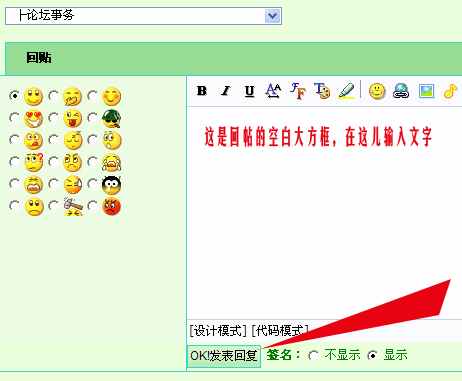462x381 pixels.
Task: Select the highlighter background color tool
Action: (347, 91)
